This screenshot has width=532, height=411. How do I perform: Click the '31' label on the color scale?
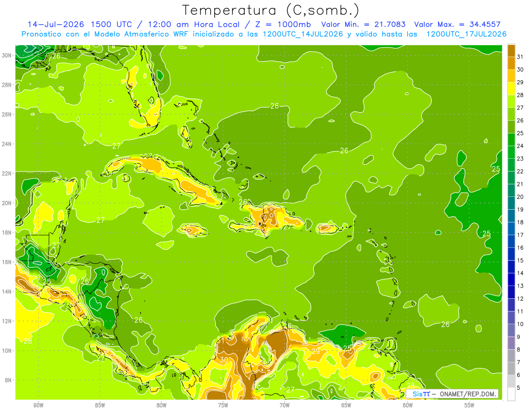[520, 56]
